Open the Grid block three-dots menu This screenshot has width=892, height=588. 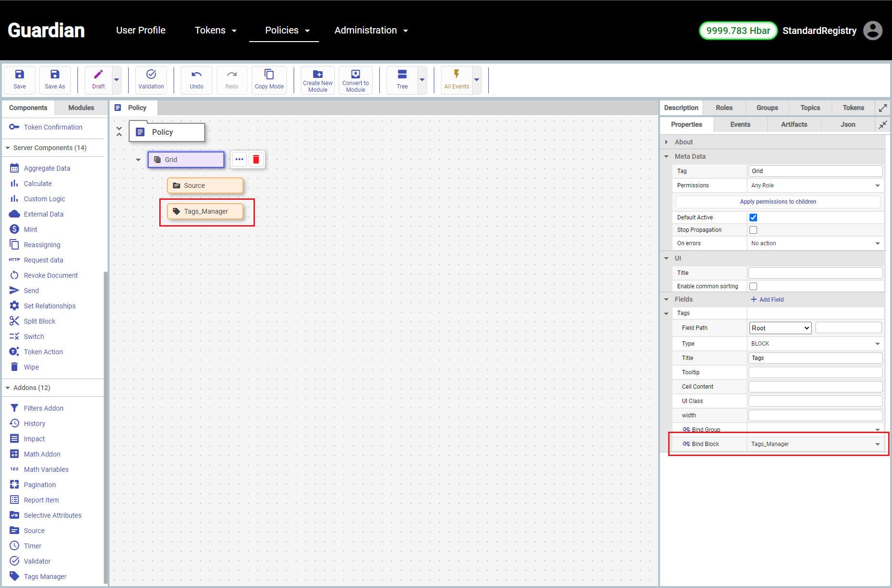(240, 160)
